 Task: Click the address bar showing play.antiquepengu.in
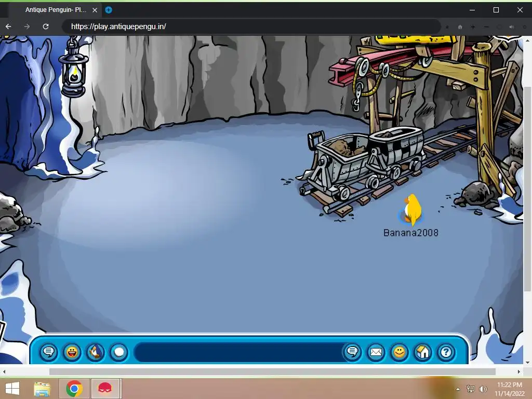tap(251, 26)
